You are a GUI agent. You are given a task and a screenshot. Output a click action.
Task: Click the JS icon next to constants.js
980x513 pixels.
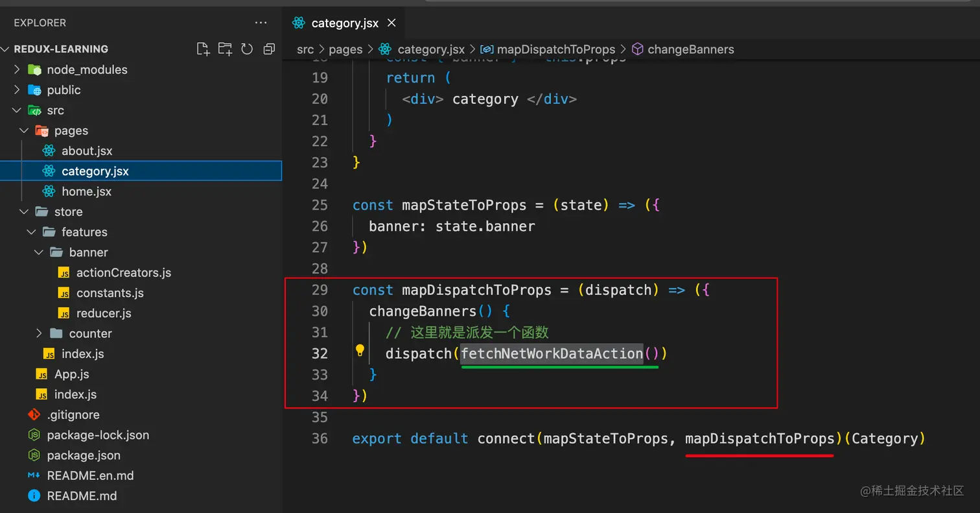(x=64, y=293)
